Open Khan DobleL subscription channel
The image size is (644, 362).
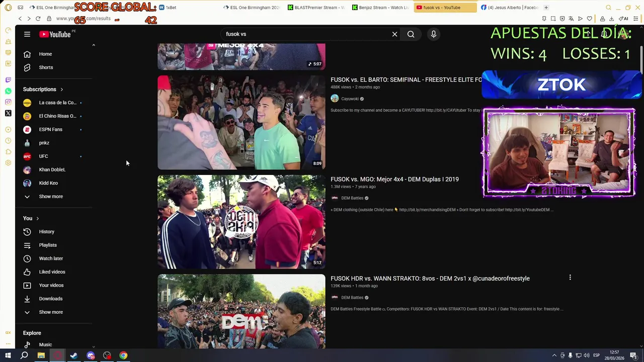point(52,169)
